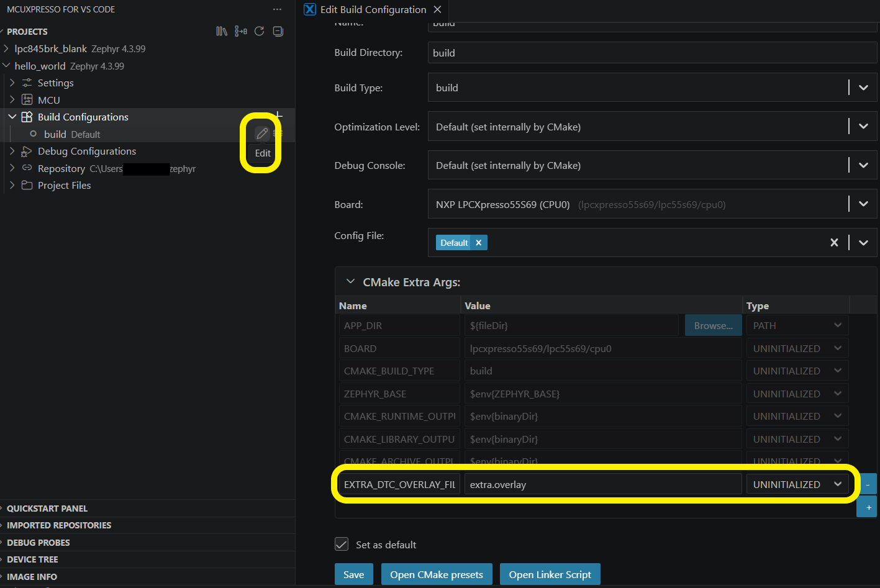Click Open Linker Script button

click(x=550, y=574)
